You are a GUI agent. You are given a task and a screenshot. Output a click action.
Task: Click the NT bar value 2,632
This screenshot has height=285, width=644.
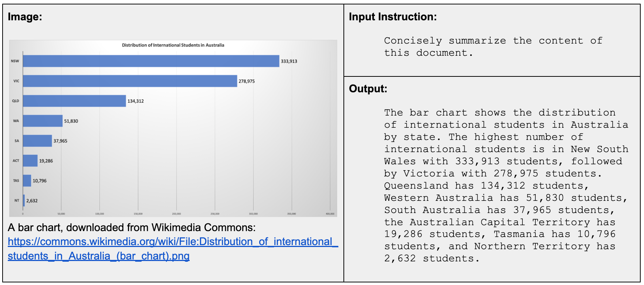click(x=32, y=201)
